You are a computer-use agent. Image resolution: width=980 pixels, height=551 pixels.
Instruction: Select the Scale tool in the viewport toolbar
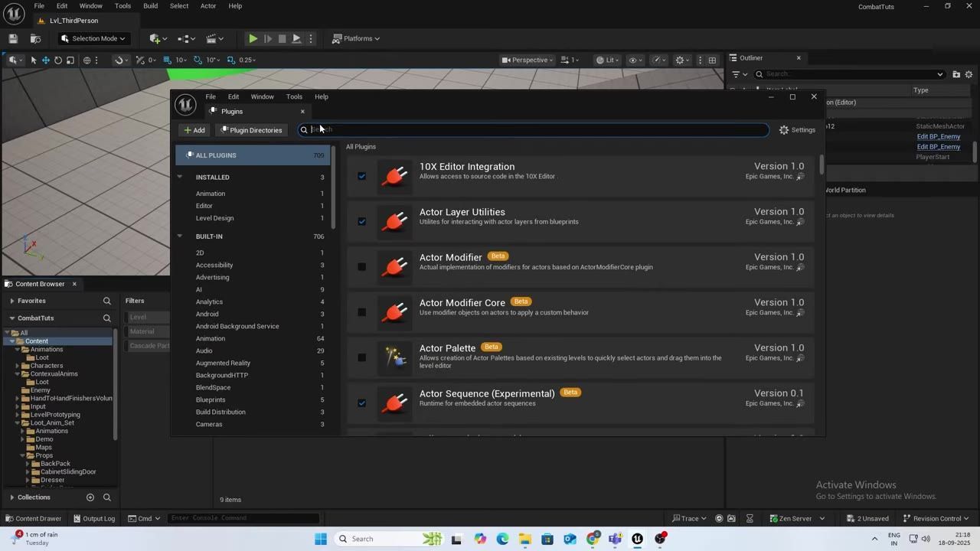click(70, 60)
